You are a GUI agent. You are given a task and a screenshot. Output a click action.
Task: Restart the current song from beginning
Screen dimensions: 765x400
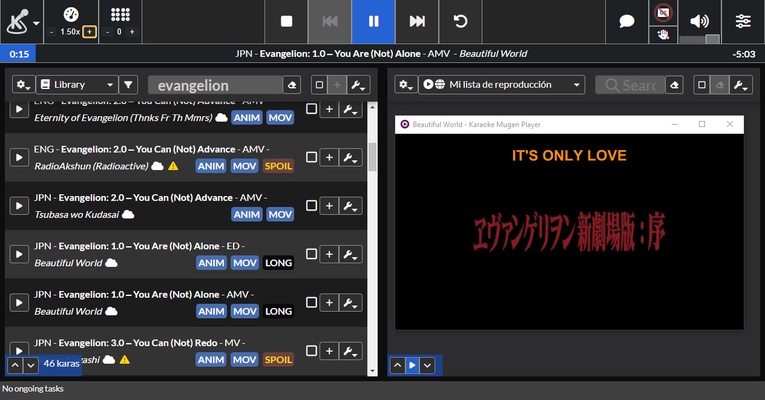point(460,21)
